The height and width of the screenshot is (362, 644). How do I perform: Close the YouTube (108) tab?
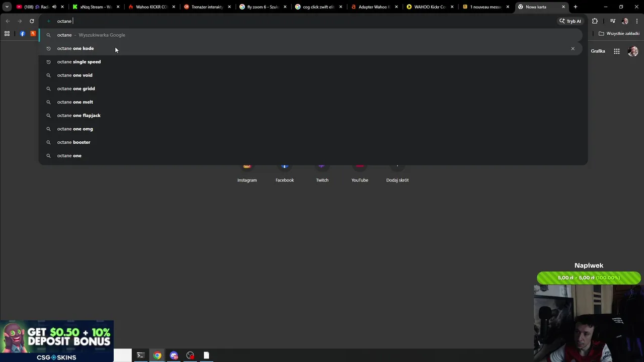tap(62, 7)
